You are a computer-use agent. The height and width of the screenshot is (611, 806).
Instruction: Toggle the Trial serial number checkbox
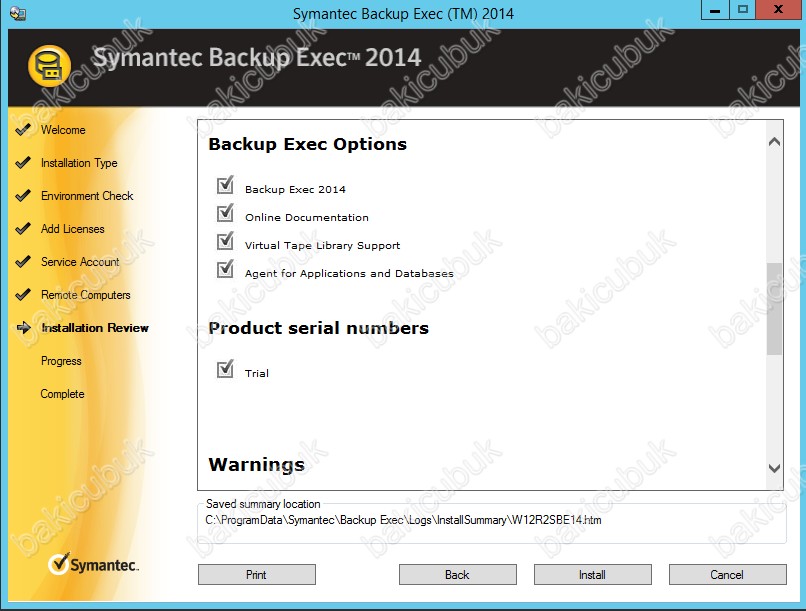[225, 368]
